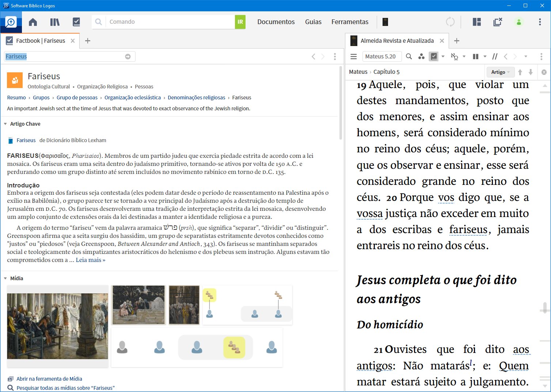The height and width of the screenshot is (392, 551).
Task: Toggle the interlinear icon in Bible toolbar
Action: point(455,57)
